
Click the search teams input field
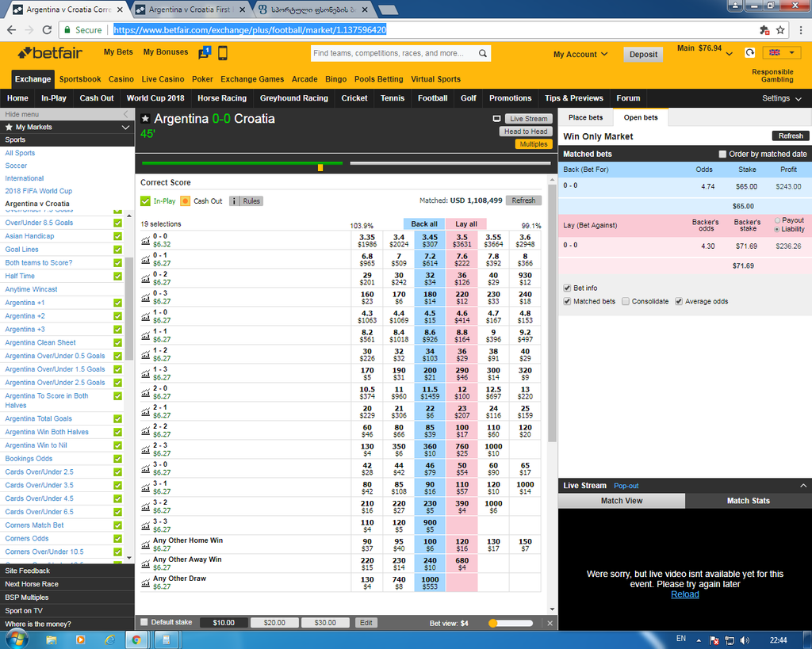tap(395, 53)
